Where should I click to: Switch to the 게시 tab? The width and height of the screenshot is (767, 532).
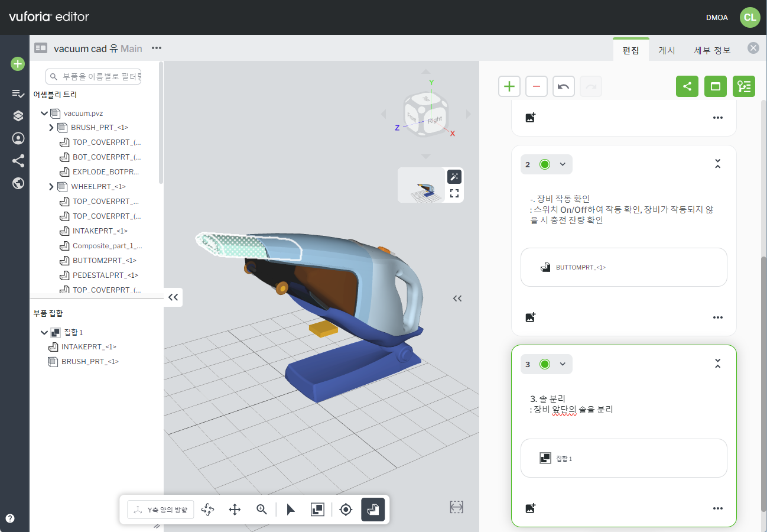667,50
